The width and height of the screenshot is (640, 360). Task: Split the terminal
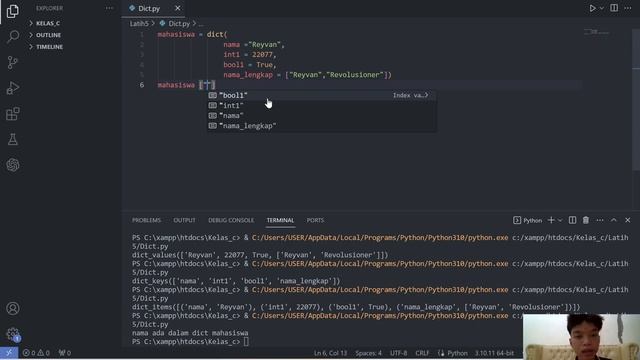click(x=572, y=220)
